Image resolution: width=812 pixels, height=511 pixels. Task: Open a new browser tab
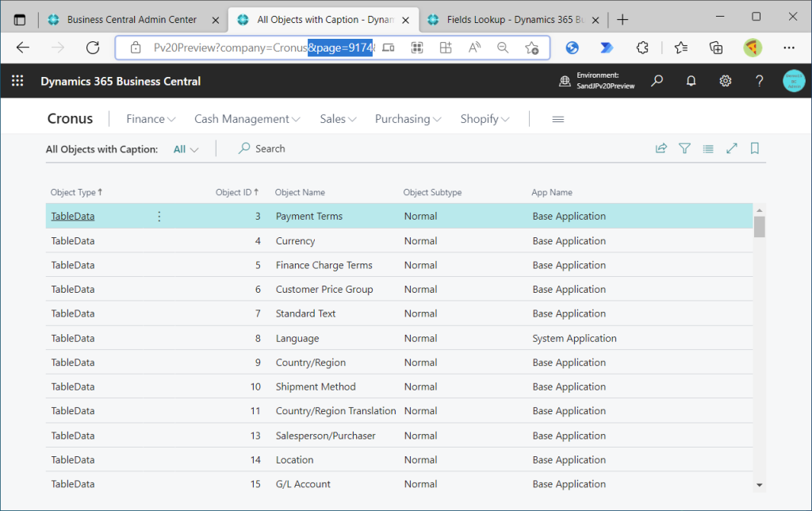tap(622, 20)
